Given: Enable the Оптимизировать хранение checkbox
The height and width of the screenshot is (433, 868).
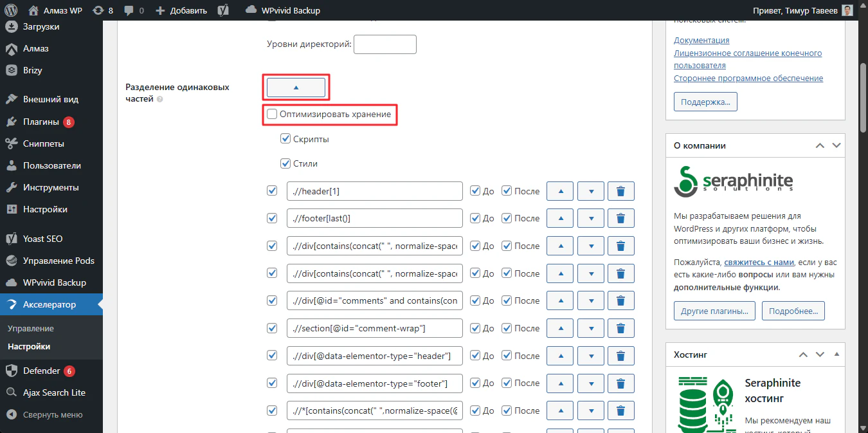Looking at the screenshot, I should click(273, 115).
